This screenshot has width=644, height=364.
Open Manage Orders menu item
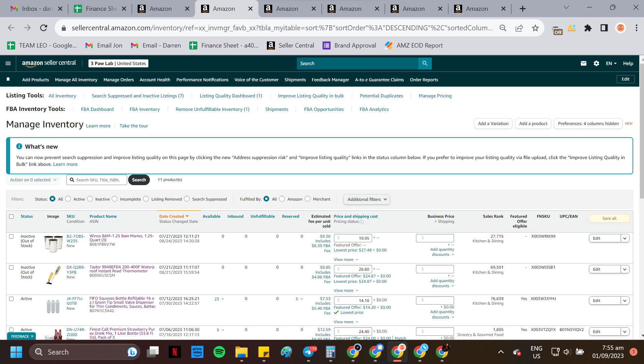(x=119, y=80)
